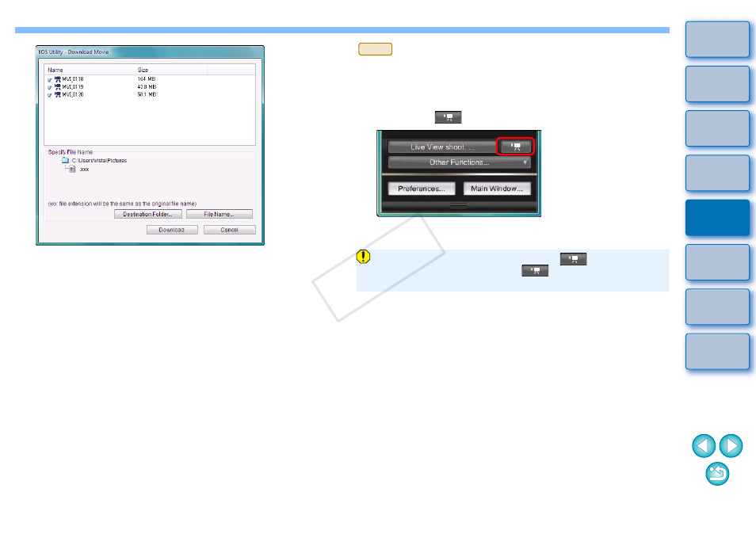Select the MVI_0119 file name
This screenshot has width=756, height=534.
coord(73,86)
